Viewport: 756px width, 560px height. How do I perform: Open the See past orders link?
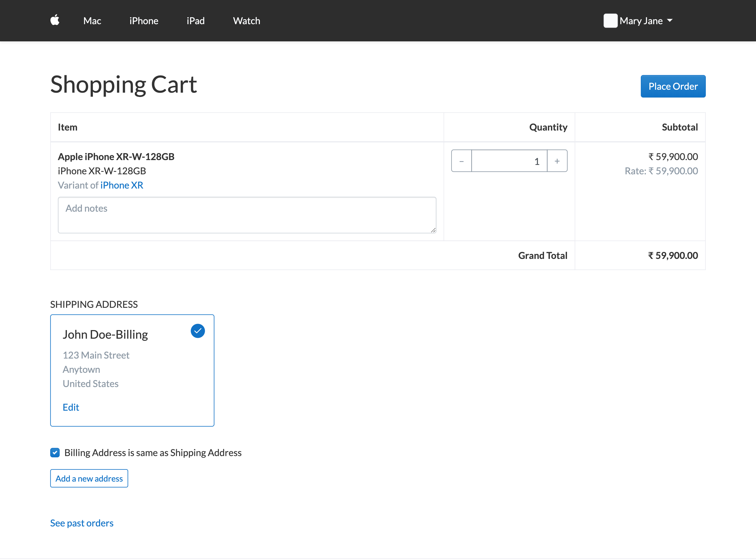(82, 523)
